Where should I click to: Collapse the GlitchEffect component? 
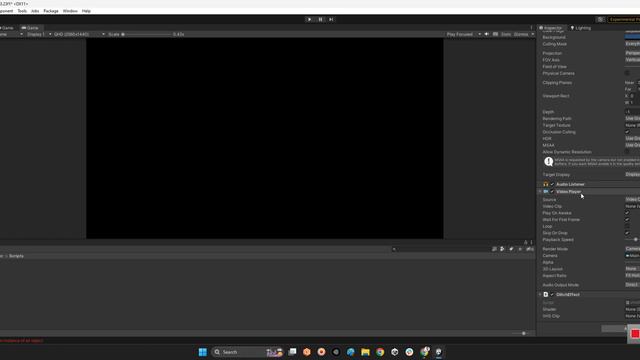[540, 294]
